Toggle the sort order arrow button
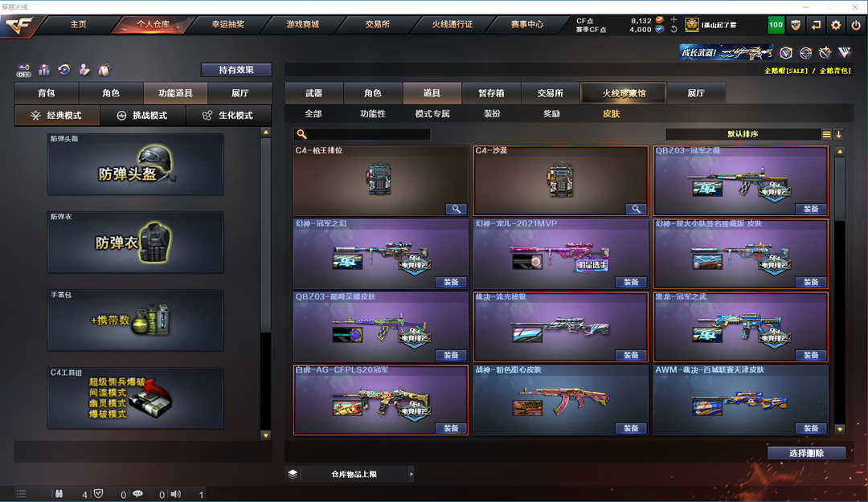Image resolution: width=868 pixels, height=502 pixels. (838, 134)
